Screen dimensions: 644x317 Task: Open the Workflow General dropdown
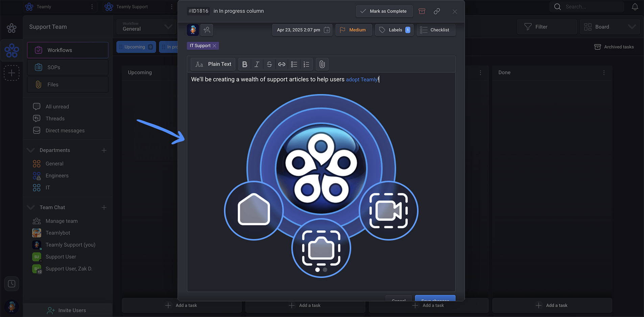coord(147,27)
